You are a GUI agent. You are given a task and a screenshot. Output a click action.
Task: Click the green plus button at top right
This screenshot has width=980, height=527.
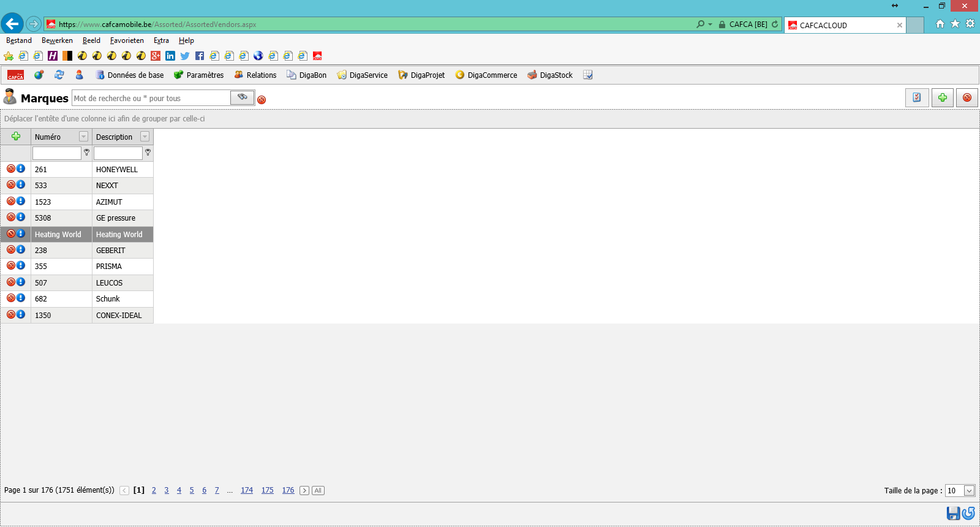pos(943,97)
